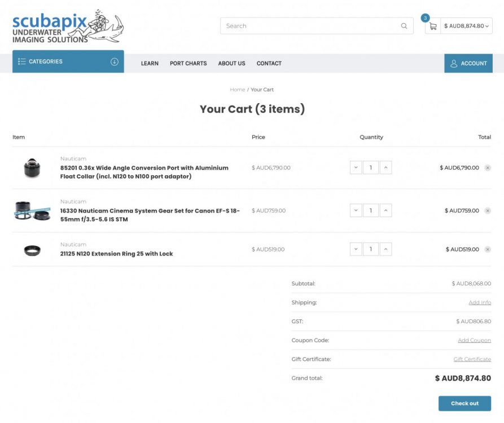The height and width of the screenshot is (423, 504).
Task: Click the Your Cart breadcrumb
Action: click(262, 90)
